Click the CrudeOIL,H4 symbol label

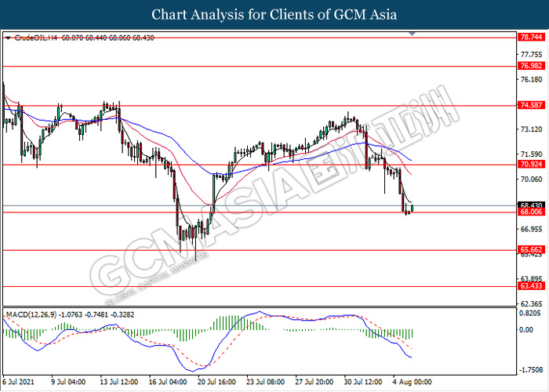click(x=36, y=38)
